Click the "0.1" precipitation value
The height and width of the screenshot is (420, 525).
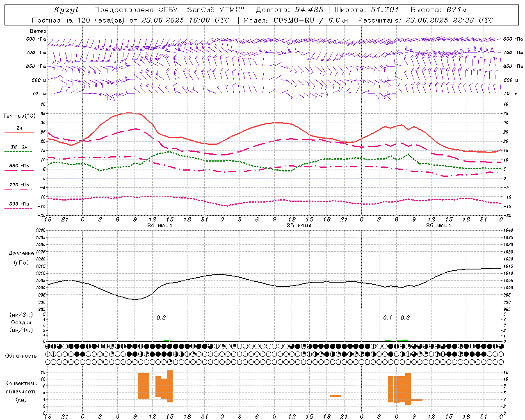coord(388,318)
